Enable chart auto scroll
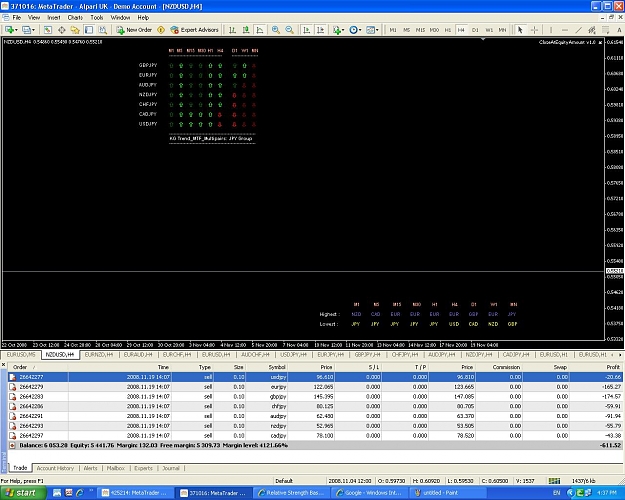Viewport: 625px width, 500px height. [307, 30]
